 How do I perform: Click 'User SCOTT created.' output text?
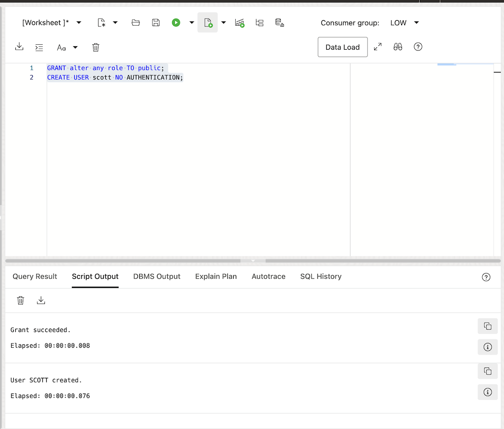[46, 380]
